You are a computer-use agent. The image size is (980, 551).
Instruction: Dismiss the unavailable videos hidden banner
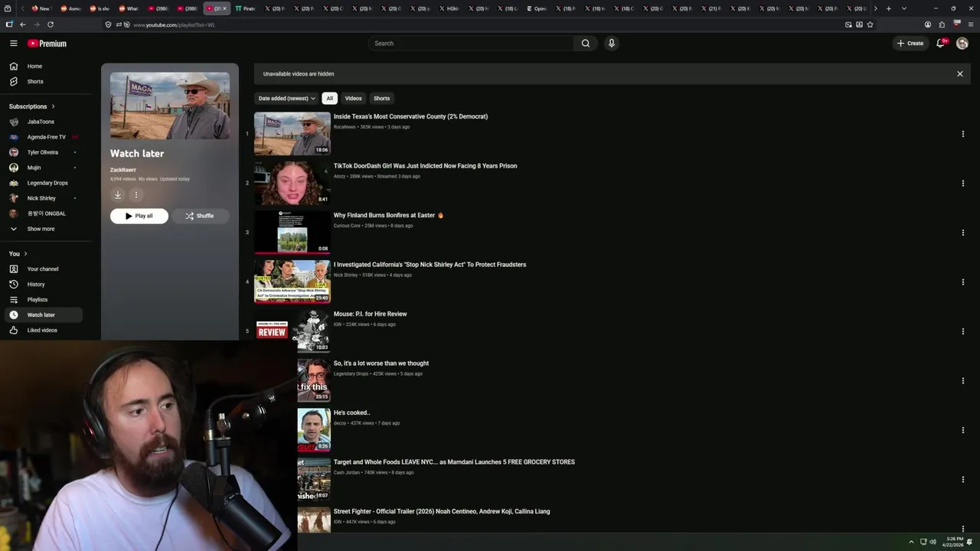coord(959,74)
